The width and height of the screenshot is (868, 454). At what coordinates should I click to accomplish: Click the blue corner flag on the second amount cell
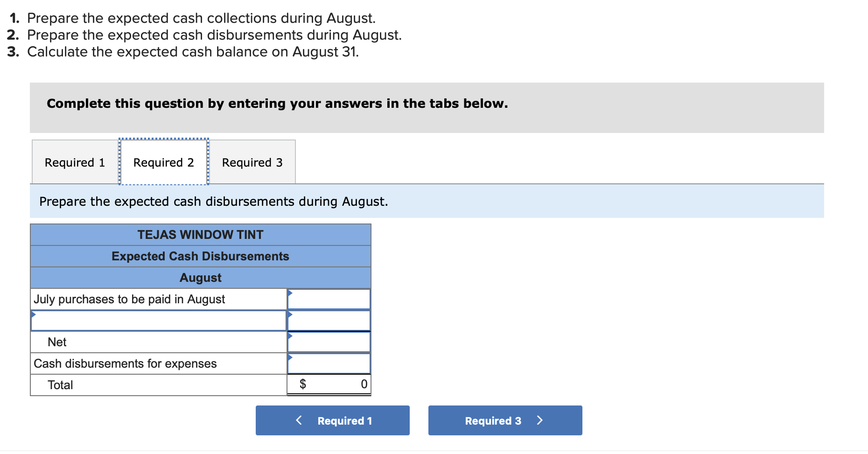coord(290,314)
